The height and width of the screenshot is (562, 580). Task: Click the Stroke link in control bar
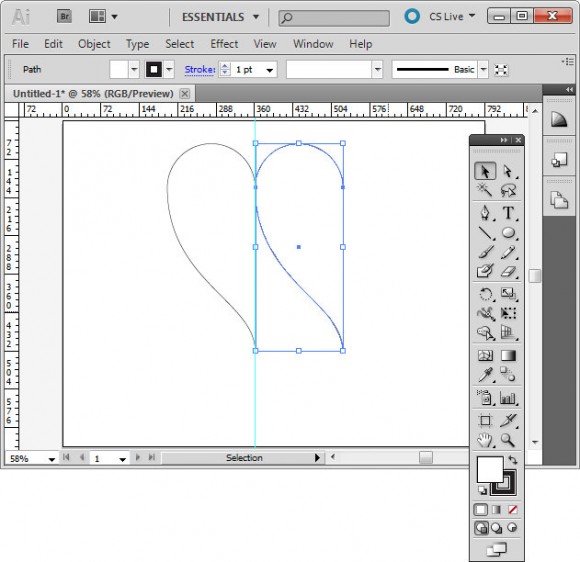pyautogui.click(x=200, y=70)
